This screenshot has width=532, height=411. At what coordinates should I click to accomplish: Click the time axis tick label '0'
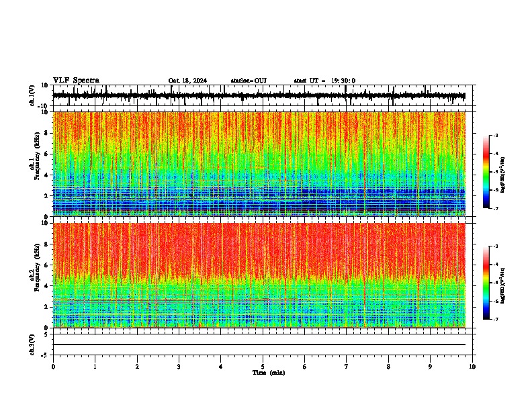(53, 367)
